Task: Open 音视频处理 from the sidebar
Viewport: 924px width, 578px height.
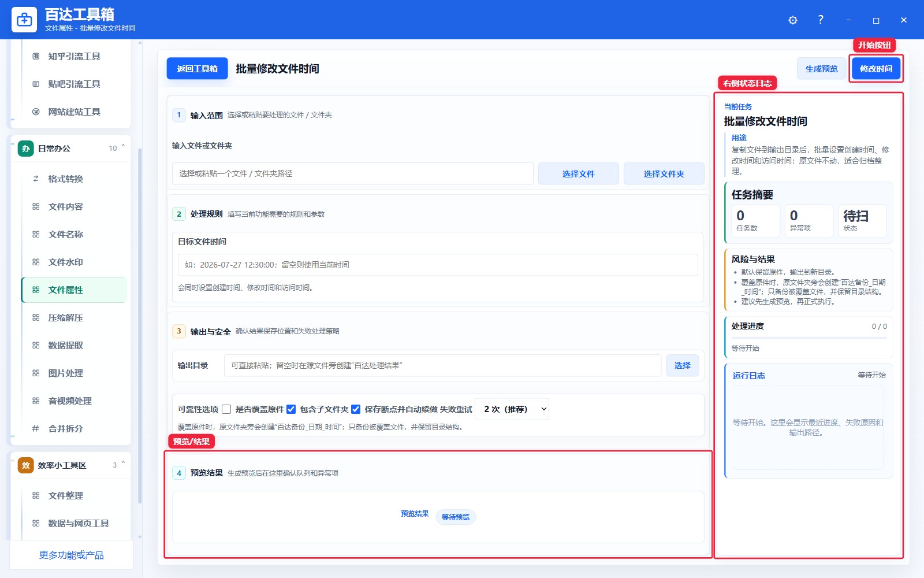Action: [x=74, y=401]
